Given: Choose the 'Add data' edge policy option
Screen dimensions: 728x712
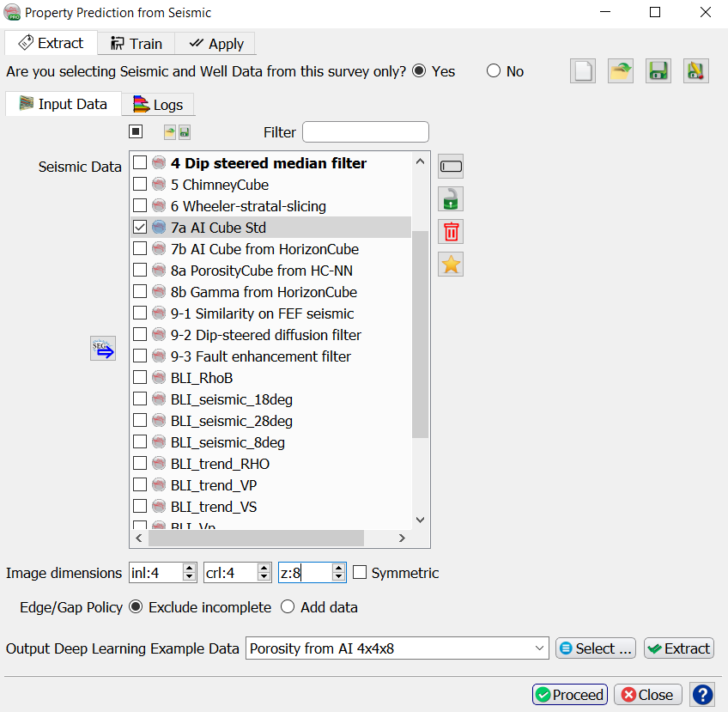Looking at the screenshot, I should coord(288,607).
